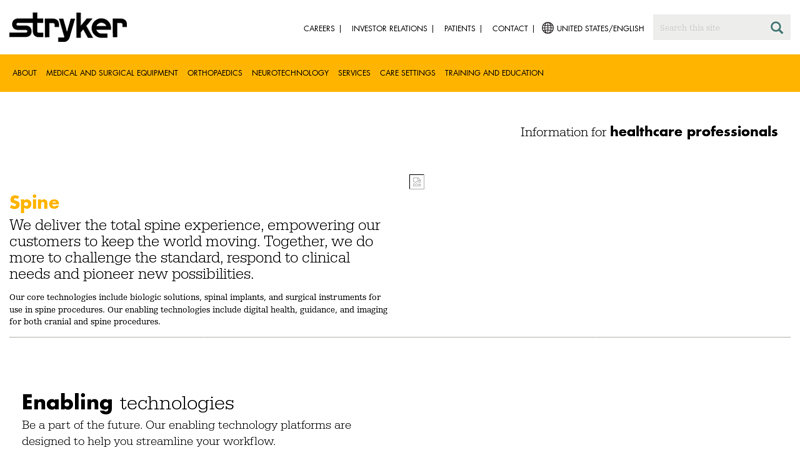The height and width of the screenshot is (450, 800).
Task: Click the Spine heading
Action: point(34,203)
